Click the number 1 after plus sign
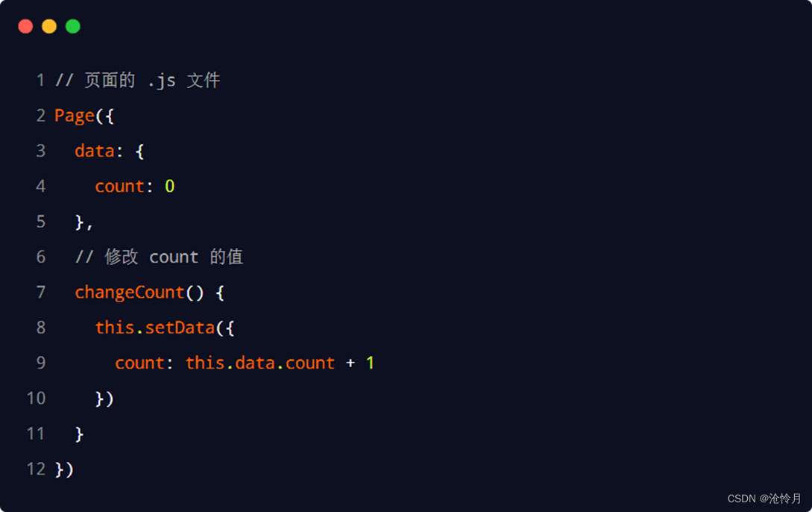This screenshot has width=812, height=512. [370, 363]
